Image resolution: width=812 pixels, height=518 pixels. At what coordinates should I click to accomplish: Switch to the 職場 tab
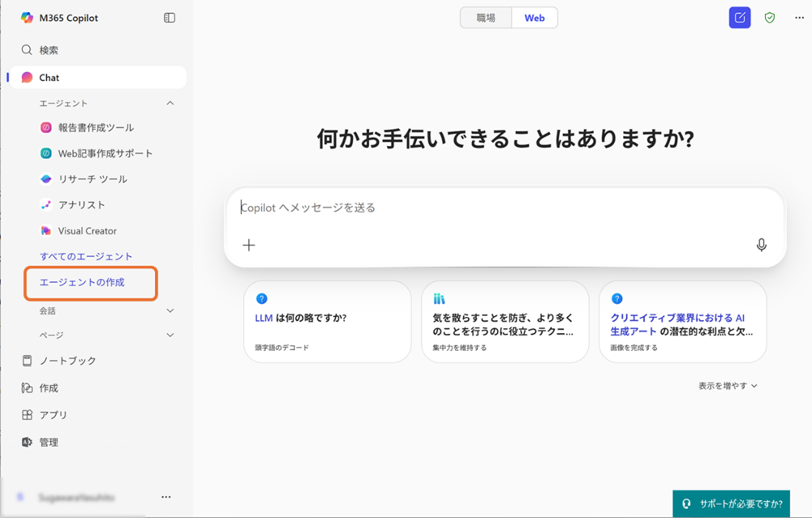[486, 18]
